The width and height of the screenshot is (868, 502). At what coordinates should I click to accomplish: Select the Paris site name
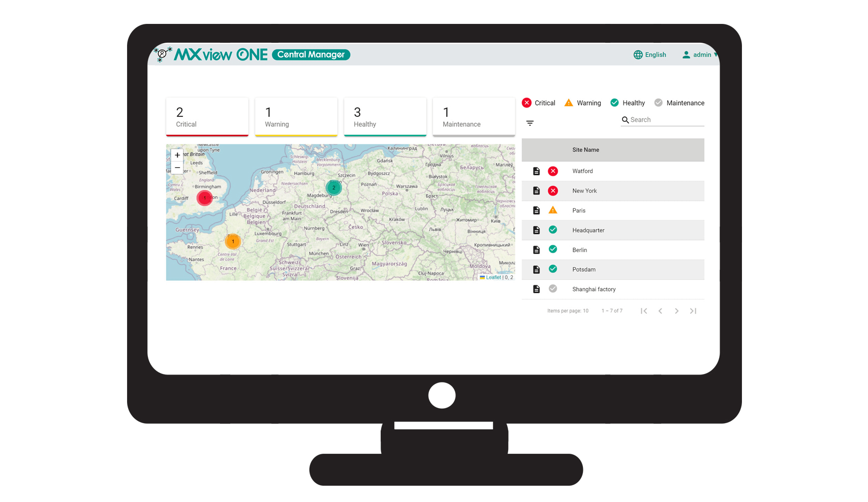click(x=579, y=210)
